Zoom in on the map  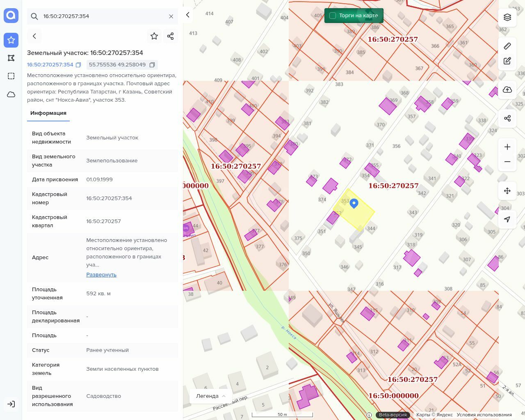pyautogui.click(x=507, y=147)
